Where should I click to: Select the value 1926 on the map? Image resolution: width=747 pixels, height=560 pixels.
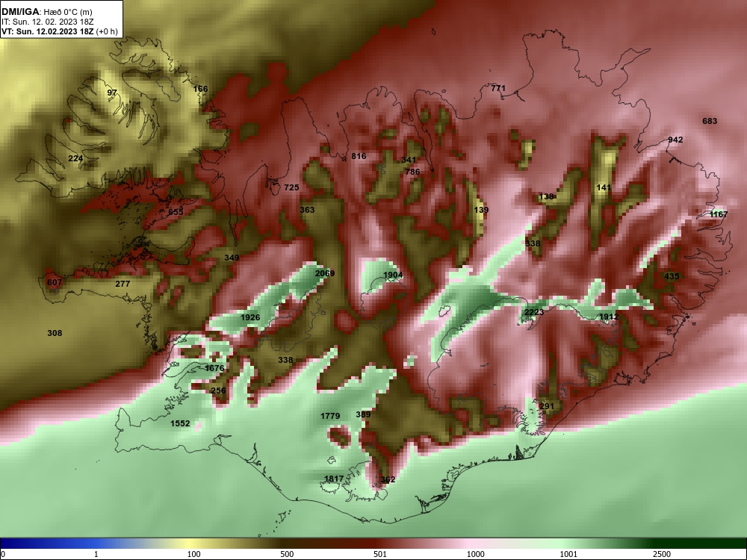click(250, 317)
